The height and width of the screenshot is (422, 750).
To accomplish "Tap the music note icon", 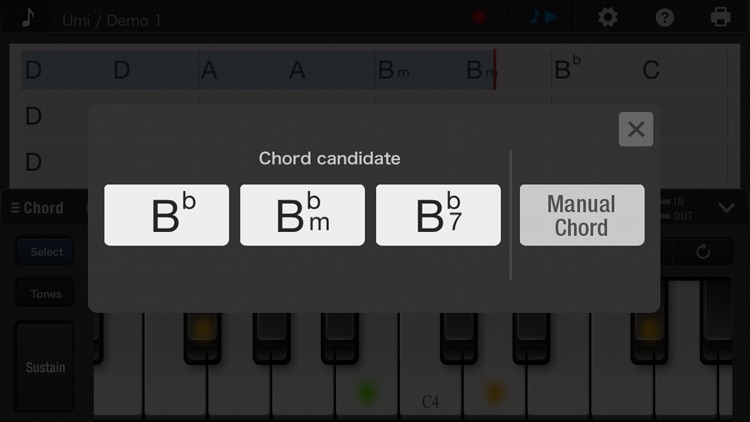I will (x=28, y=18).
